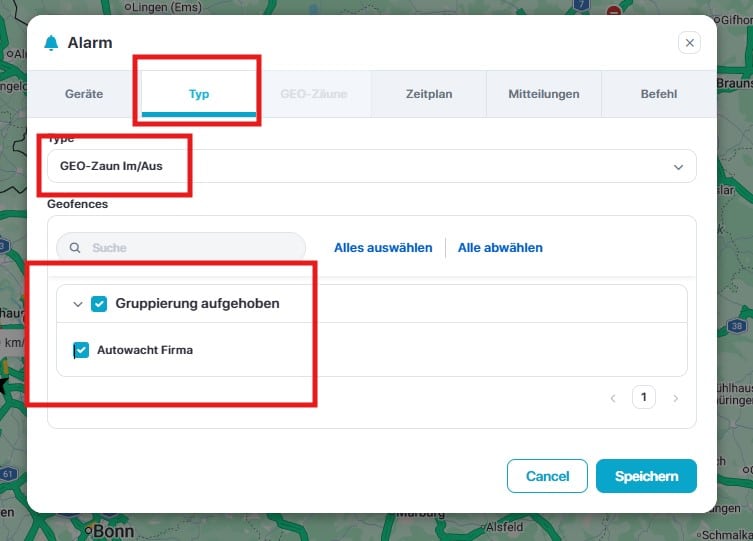Open the Zeitplan tab
Image resolution: width=753 pixels, height=541 pixels.
click(x=429, y=95)
